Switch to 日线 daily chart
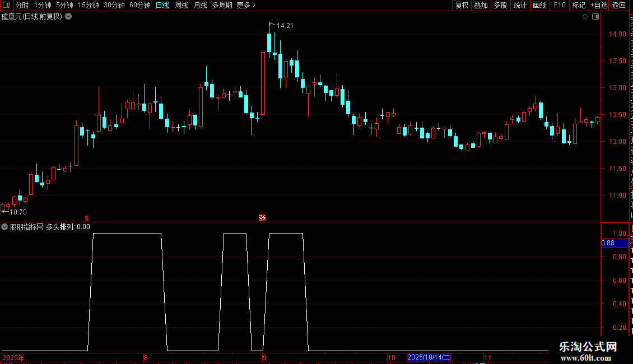Viewport: 633px width, 364px height. pyautogui.click(x=162, y=5)
